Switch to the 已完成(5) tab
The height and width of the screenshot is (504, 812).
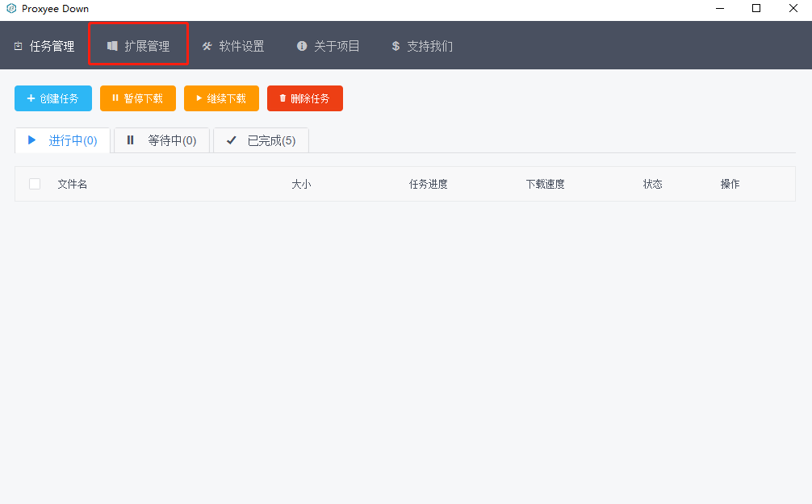coord(261,140)
